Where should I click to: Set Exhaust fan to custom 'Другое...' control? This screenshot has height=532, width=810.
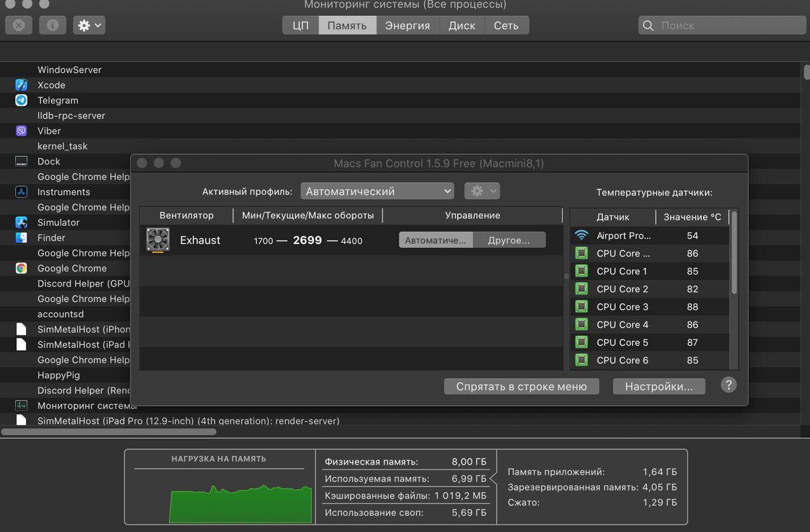(x=509, y=240)
